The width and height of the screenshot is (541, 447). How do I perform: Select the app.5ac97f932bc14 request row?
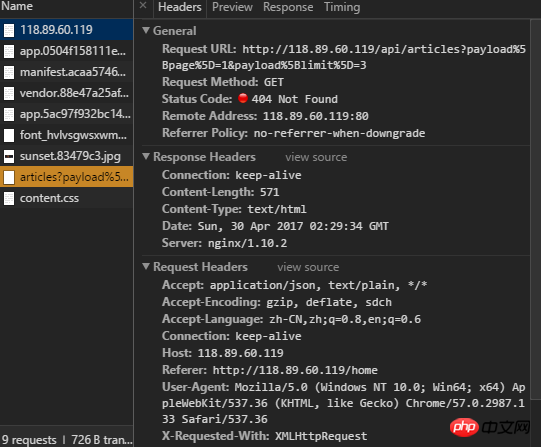tap(67, 114)
